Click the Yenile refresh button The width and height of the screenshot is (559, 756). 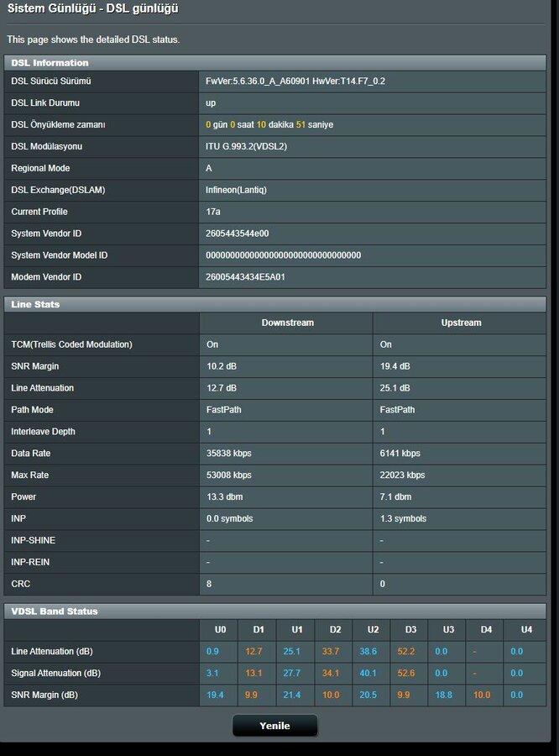coord(274,726)
